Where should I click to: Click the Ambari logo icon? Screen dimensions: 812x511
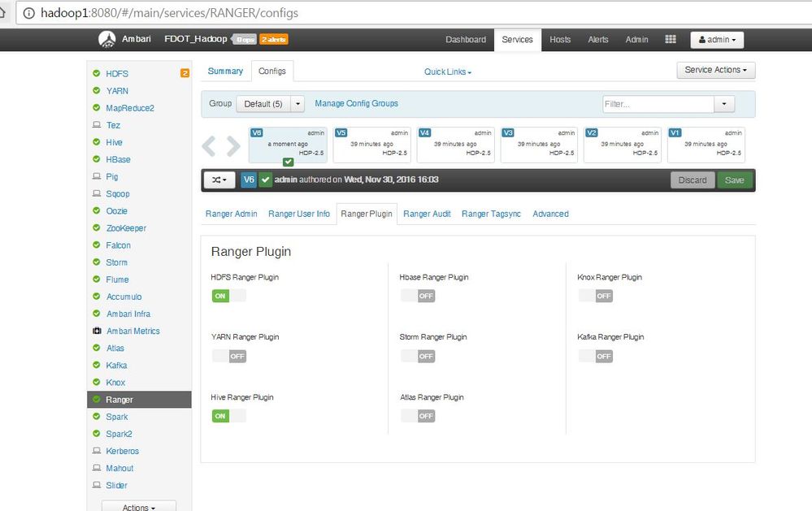107,39
